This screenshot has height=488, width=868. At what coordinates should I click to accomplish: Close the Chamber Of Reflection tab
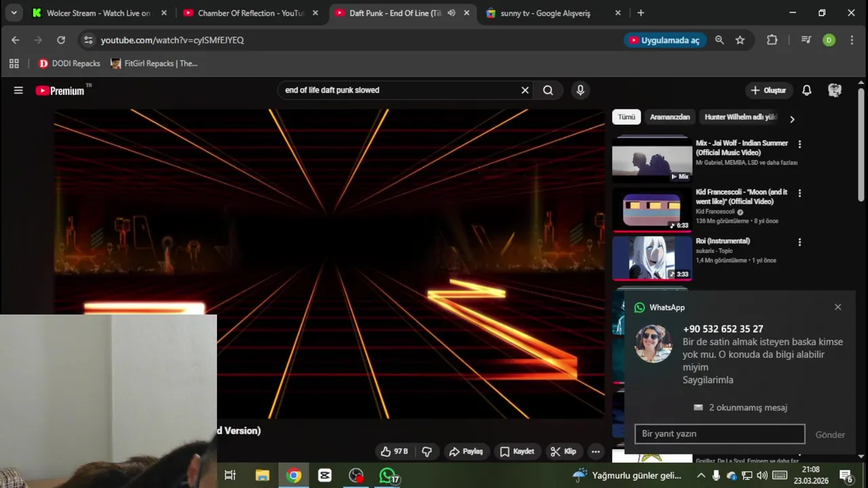[315, 13]
